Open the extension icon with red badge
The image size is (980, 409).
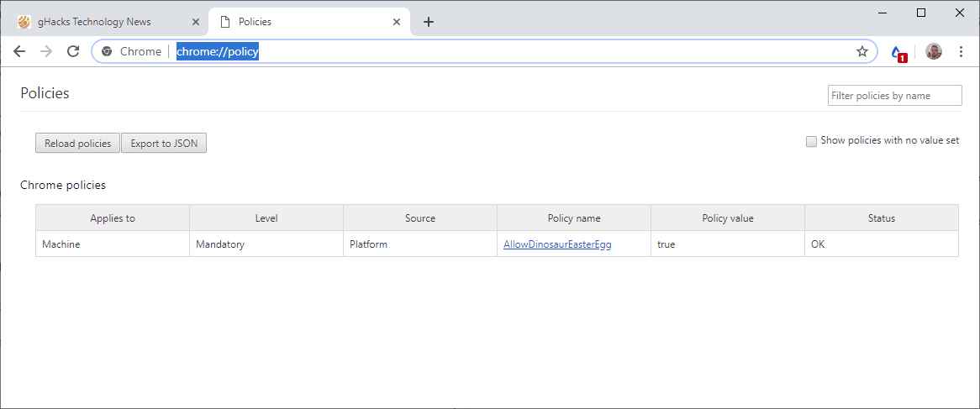coord(898,52)
